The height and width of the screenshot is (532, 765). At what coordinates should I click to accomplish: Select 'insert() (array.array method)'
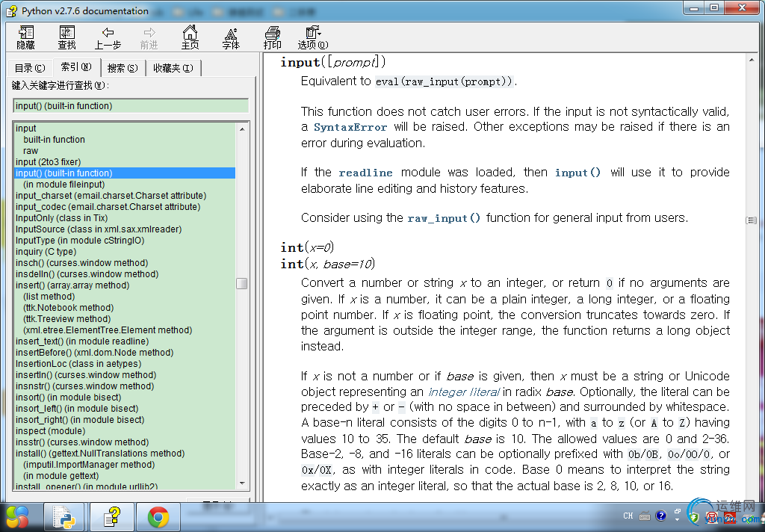pyautogui.click(x=72, y=285)
